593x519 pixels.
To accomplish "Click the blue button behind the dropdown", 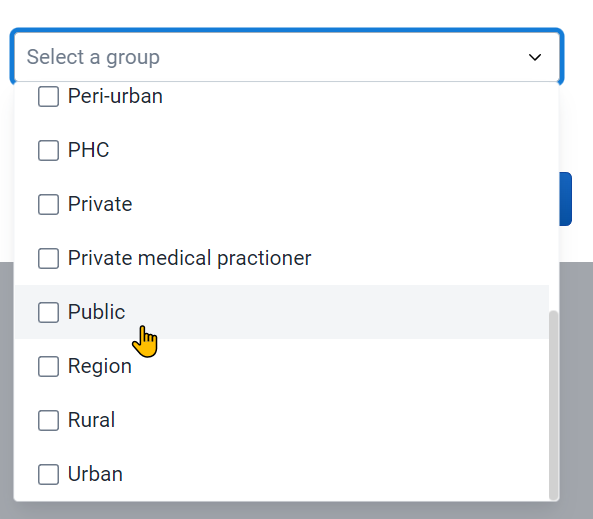I will [x=565, y=199].
